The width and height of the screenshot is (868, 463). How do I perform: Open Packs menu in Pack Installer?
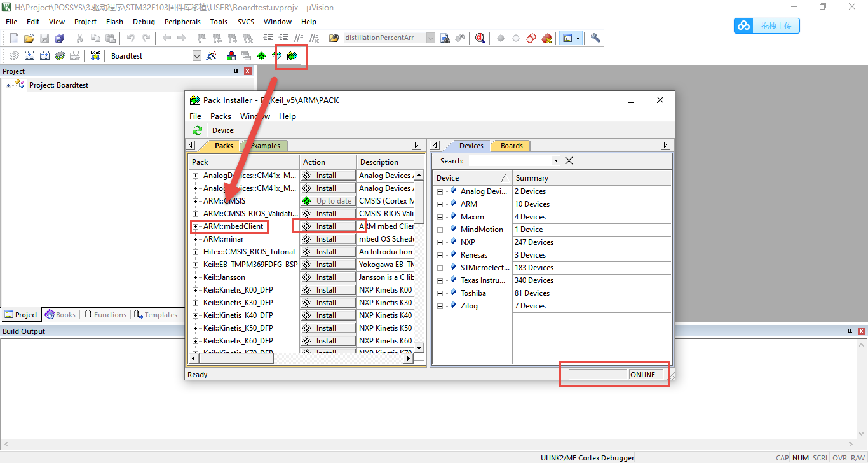pos(220,116)
